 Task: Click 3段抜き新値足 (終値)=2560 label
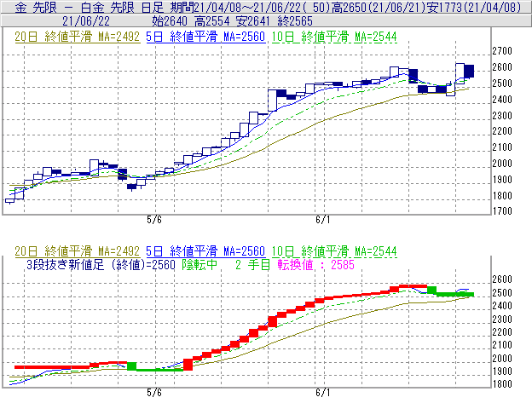101,265
